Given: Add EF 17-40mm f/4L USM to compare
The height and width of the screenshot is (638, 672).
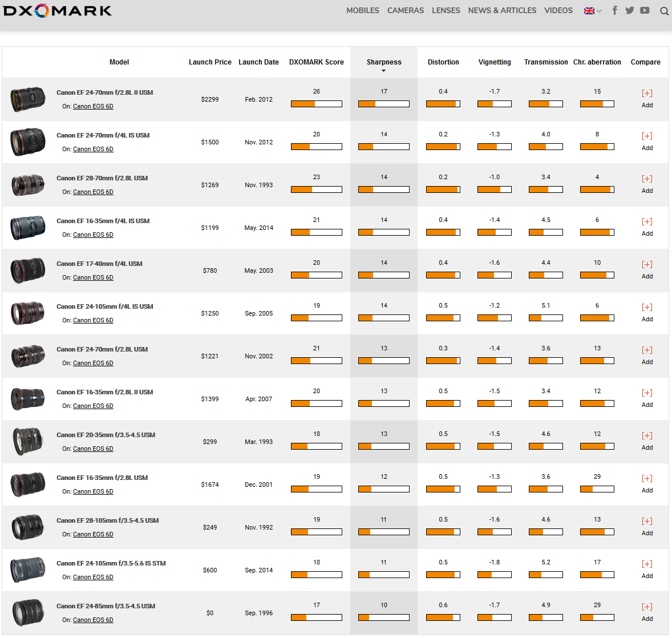Looking at the screenshot, I should pos(647,270).
